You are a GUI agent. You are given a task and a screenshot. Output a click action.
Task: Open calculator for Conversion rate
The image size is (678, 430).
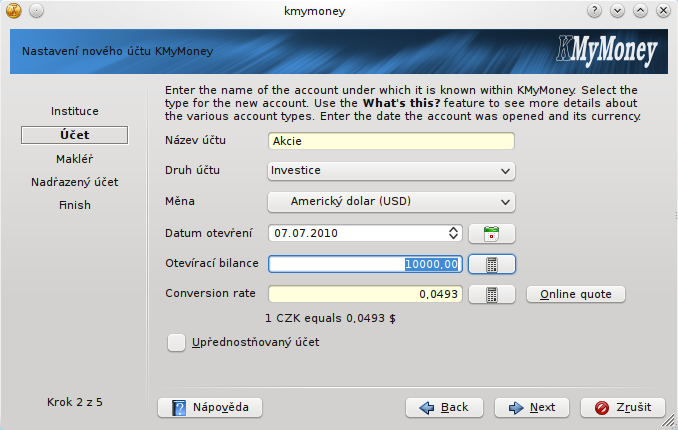pyautogui.click(x=492, y=294)
